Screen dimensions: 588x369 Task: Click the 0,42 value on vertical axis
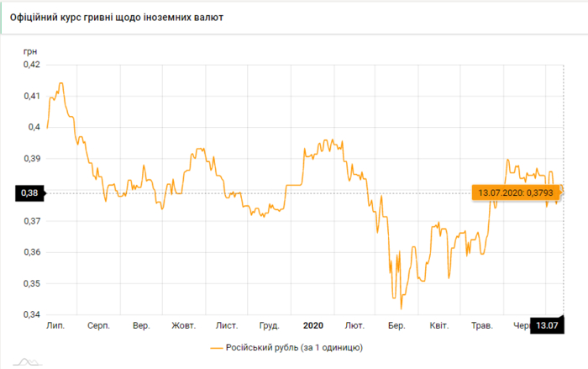click(31, 64)
